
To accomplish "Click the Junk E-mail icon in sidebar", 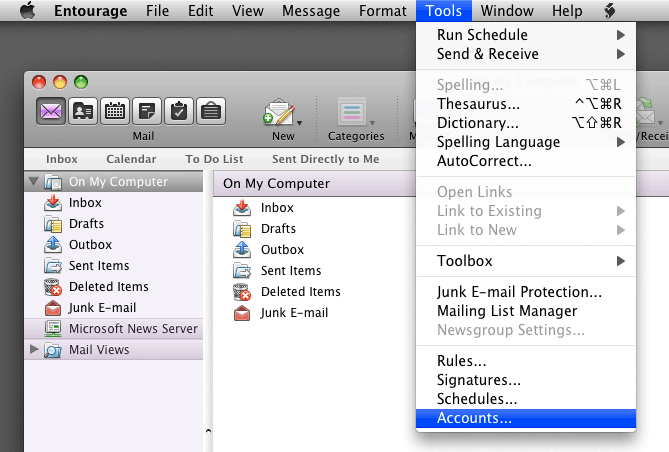I will (53, 308).
